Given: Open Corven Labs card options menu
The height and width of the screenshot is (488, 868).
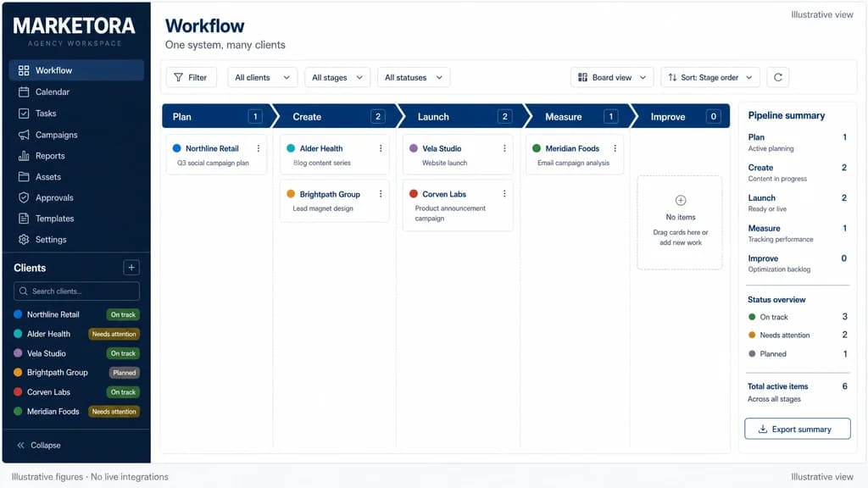Looking at the screenshot, I should (504, 194).
